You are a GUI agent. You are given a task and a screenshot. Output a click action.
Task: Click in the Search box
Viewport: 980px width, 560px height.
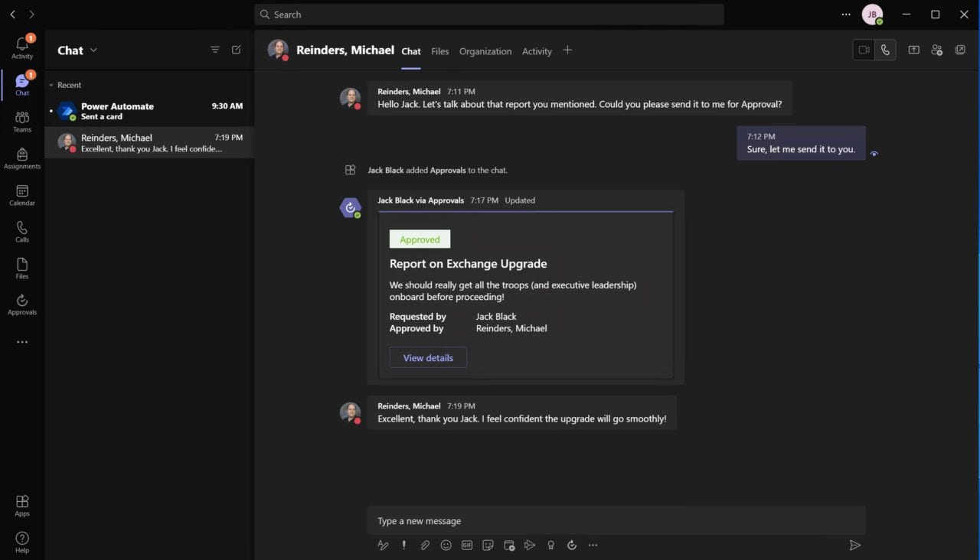(489, 15)
